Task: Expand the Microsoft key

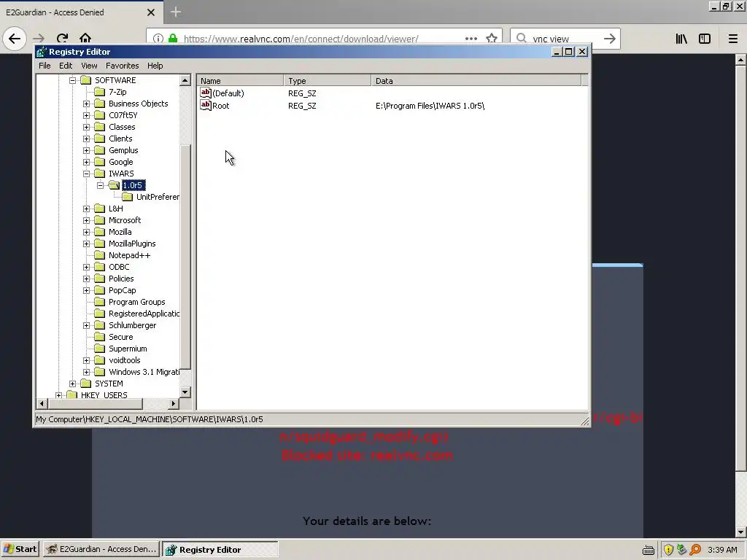Action: [x=86, y=220]
